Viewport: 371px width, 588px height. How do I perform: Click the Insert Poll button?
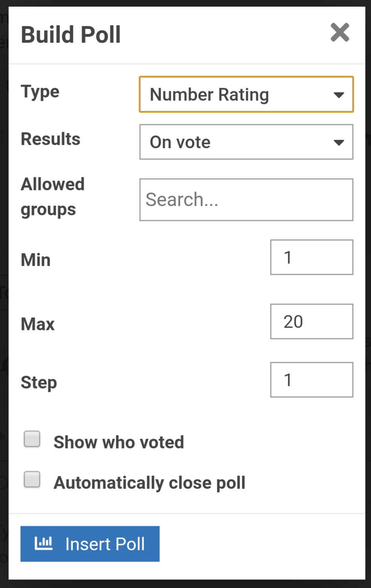click(x=90, y=544)
